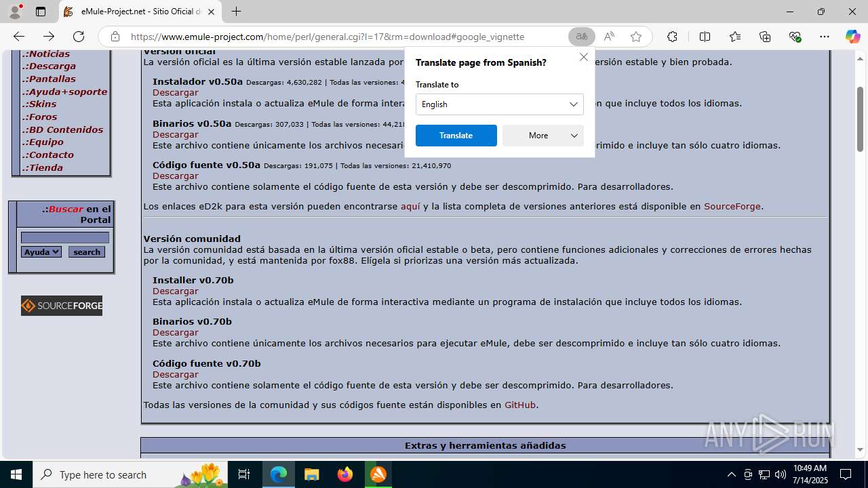The image size is (868, 488).
Task: Open a new browser tab
Action: point(236,12)
